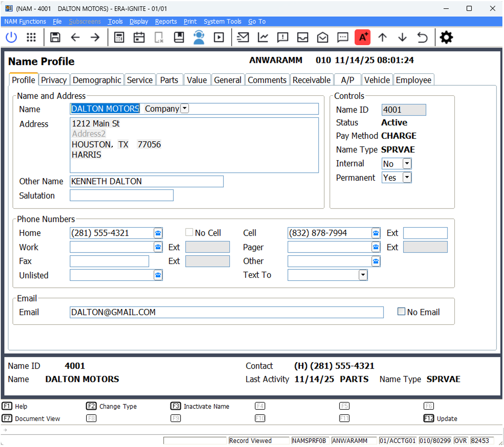Screen dimensions: 504x447
Task: Click the save diskette icon
Action: [x=55, y=37]
